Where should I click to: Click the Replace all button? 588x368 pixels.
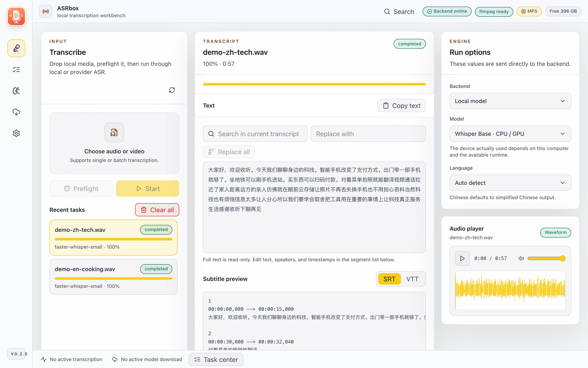tap(229, 152)
